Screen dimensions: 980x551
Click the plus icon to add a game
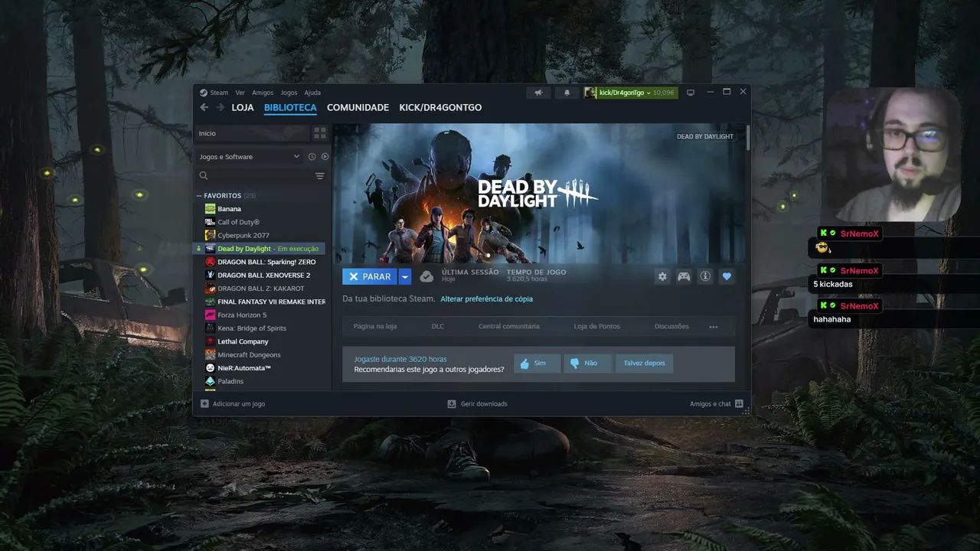(204, 403)
